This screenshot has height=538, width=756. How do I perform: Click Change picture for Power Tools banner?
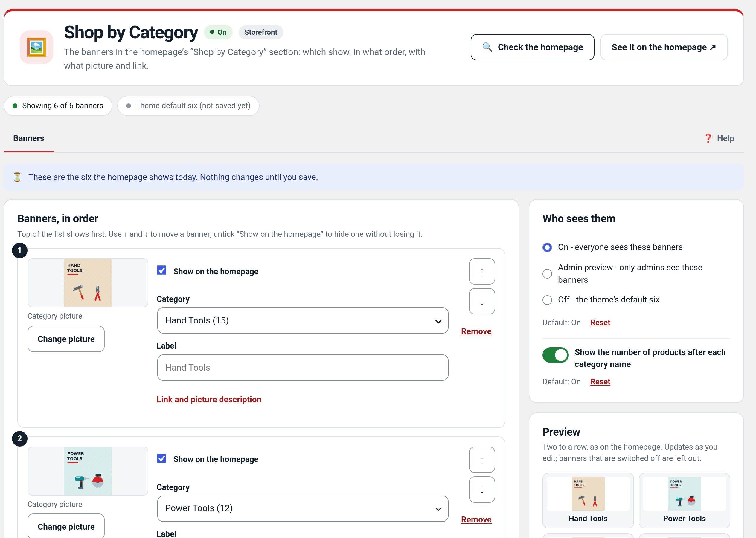pyautogui.click(x=66, y=526)
